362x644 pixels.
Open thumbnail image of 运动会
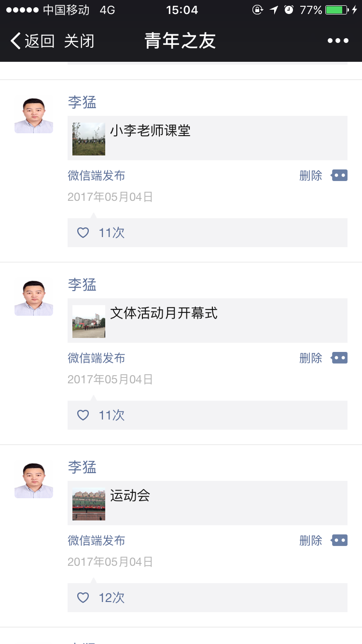(89, 504)
